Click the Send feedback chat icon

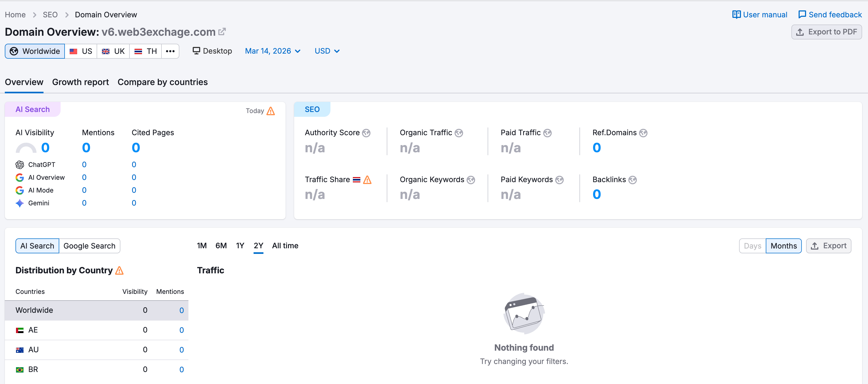tap(802, 14)
